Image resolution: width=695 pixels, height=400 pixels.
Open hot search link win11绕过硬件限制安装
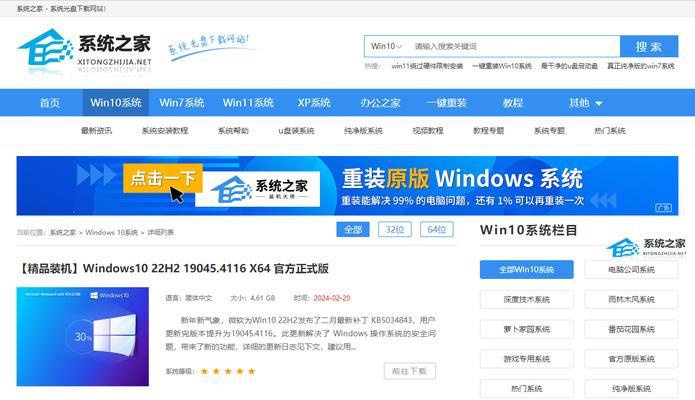point(427,66)
